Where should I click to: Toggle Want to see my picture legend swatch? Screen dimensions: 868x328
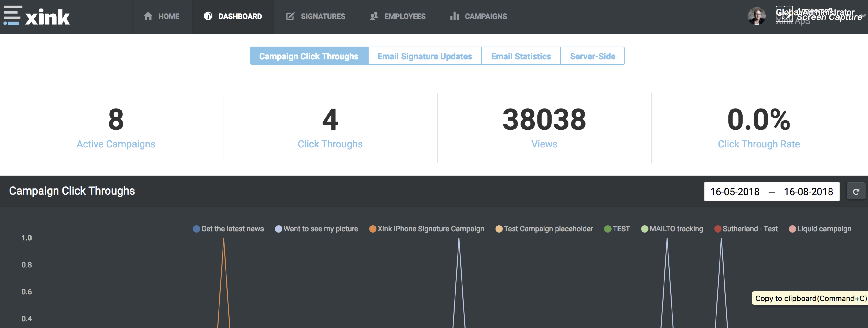pyautogui.click(x=279, y=229)
